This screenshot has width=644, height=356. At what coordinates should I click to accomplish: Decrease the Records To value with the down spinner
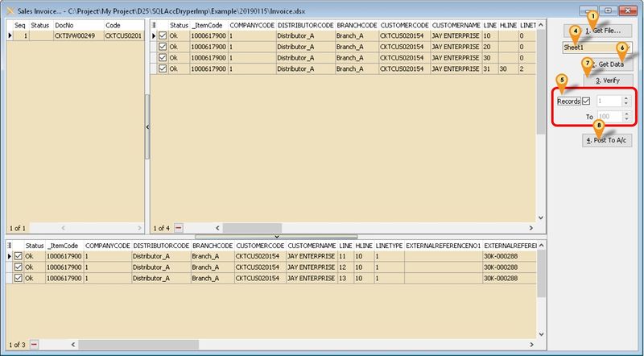[x=625, y=120]
